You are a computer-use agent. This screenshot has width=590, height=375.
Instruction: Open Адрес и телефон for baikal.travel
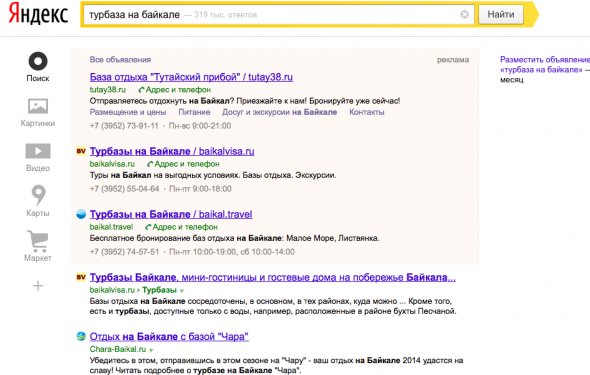(185, 227)
